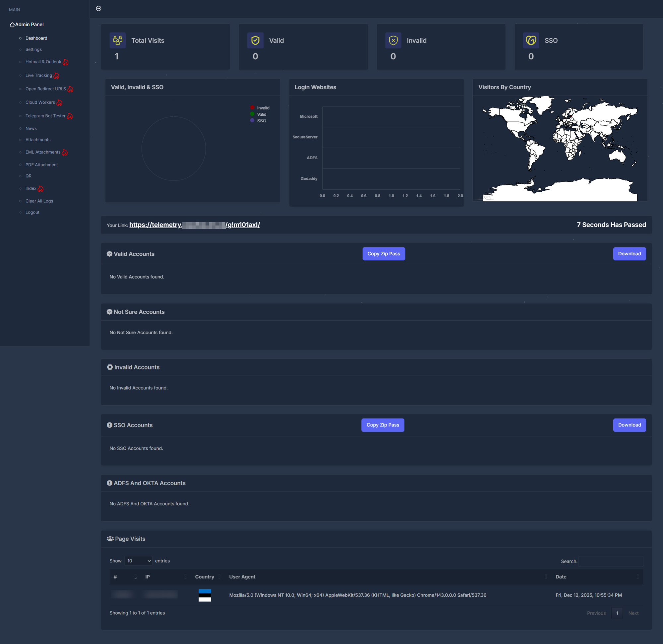Click the country flag in the visits table
663x644 pixels.
tap(205, 595)
